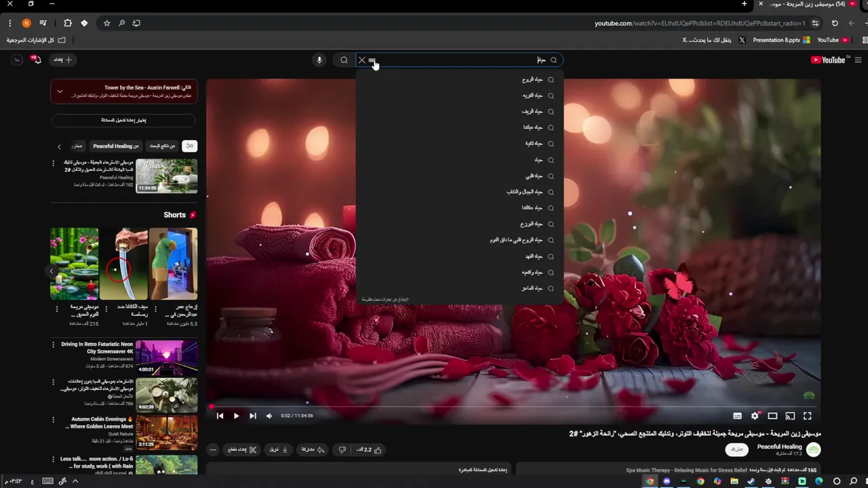868x488 pixels.
Task: Open the bamboo garden Short thumbnail
Action: [74, 264]
